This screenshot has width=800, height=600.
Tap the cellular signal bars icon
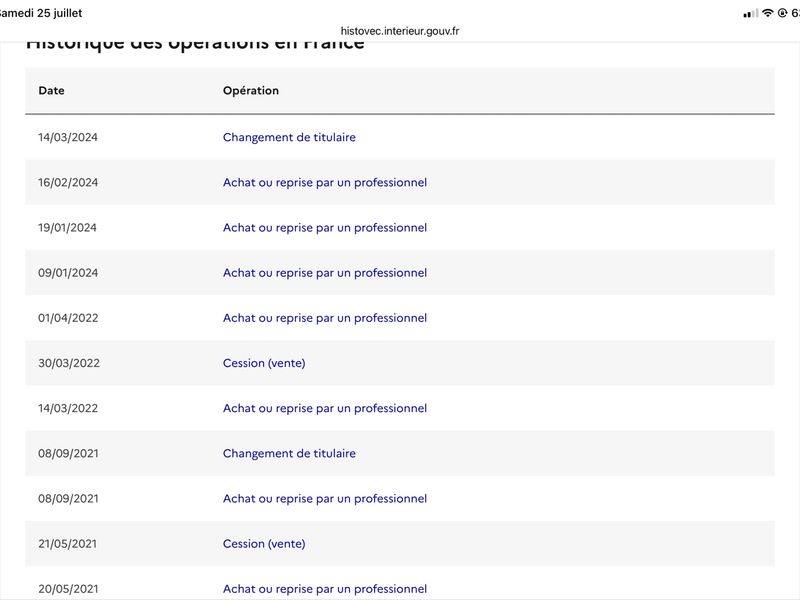click(751, 14)
